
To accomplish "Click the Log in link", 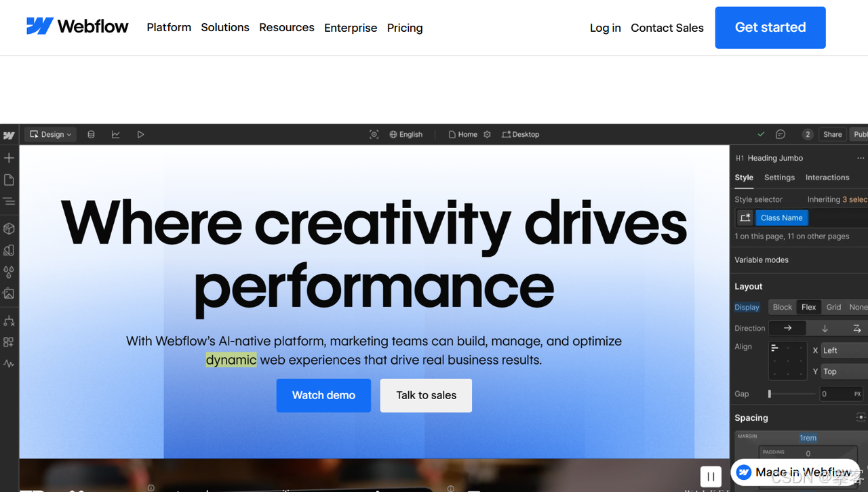I will pyautogui.click(x=606, y=28).
